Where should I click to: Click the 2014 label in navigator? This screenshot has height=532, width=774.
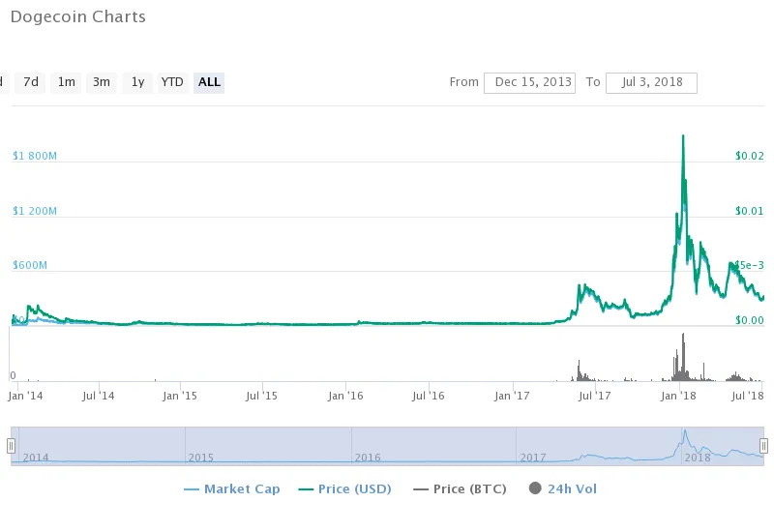36,458
